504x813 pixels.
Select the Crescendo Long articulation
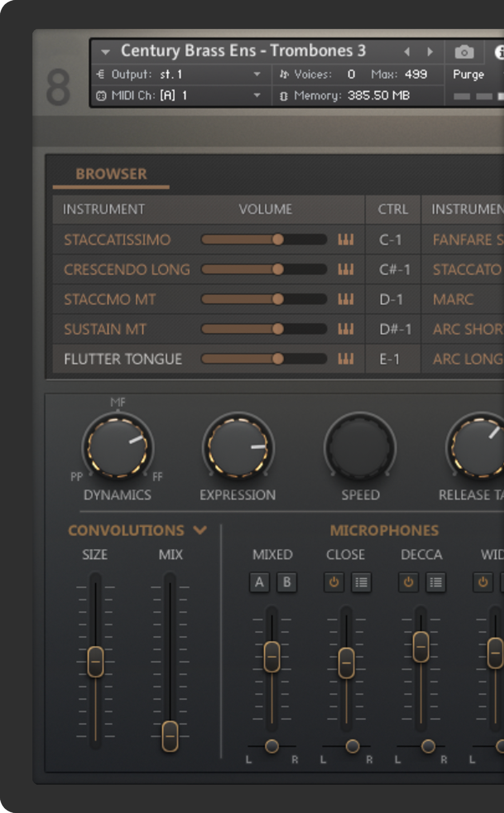[127, 270]
